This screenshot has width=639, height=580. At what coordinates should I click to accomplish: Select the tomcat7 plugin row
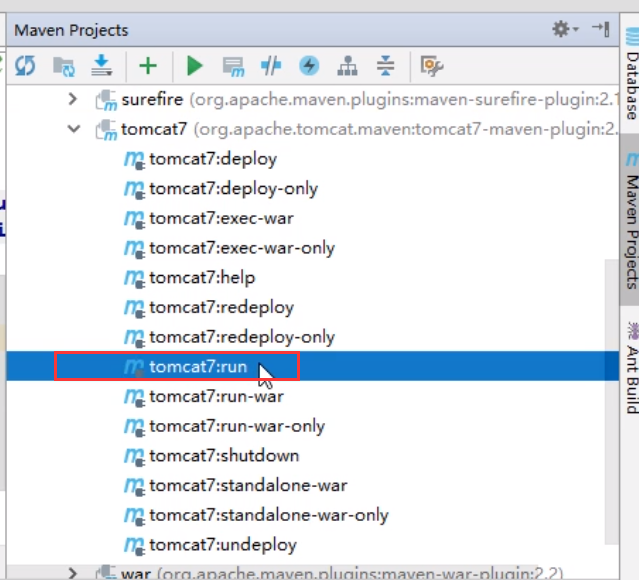313,129
